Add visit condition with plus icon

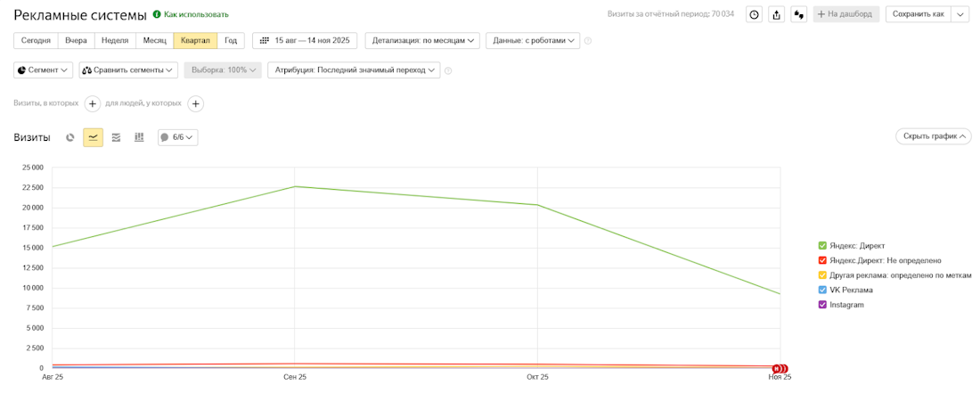click(x=93, y=103)
